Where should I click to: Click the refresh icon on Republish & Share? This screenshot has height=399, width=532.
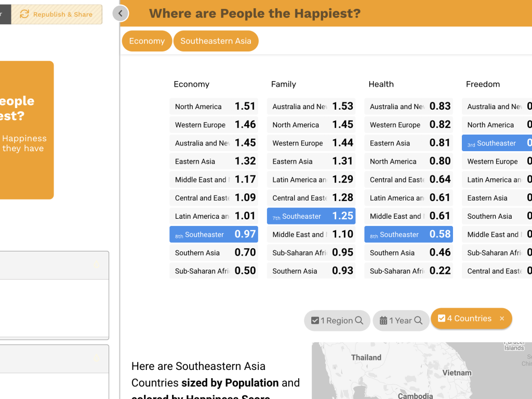(x=24, y=14)
